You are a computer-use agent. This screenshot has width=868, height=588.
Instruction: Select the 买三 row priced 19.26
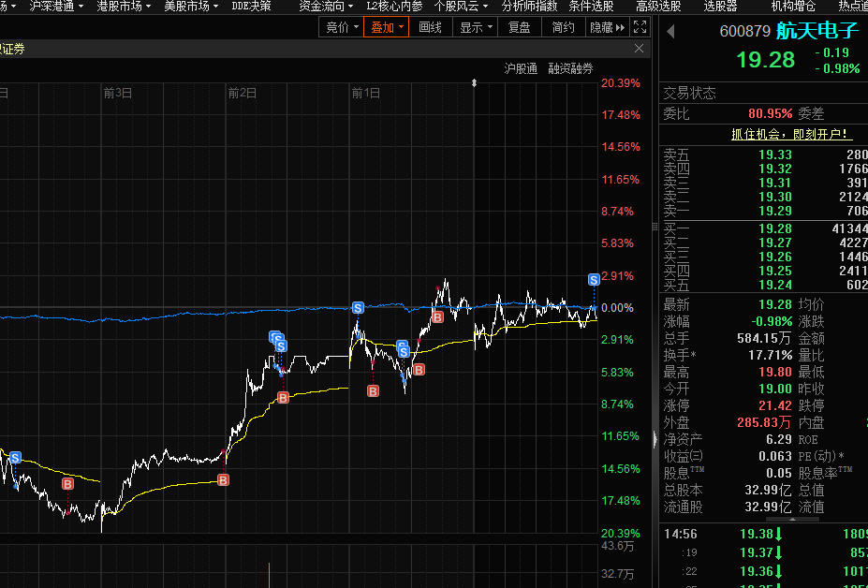pos(765,257)
